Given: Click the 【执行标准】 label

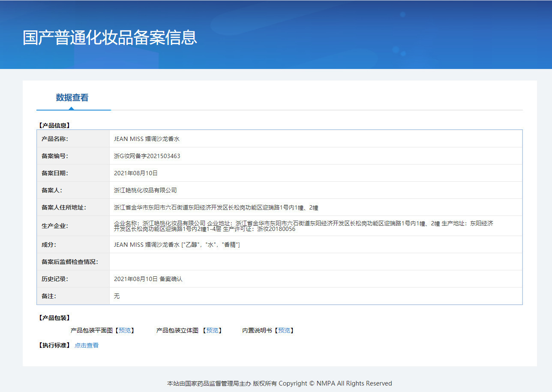Looking at the screenshot, I should click(54, 345).
